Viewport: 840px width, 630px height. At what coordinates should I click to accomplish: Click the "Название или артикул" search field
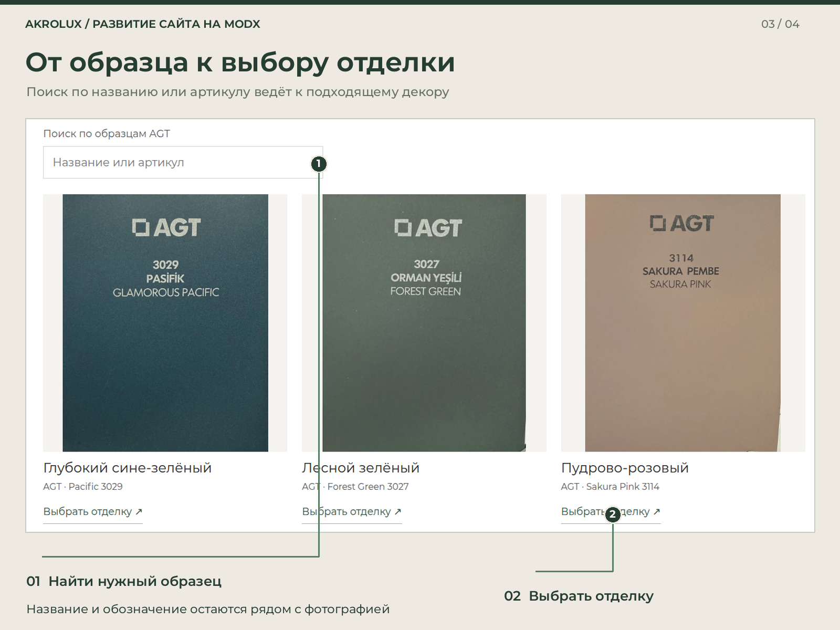click(183, 162)
